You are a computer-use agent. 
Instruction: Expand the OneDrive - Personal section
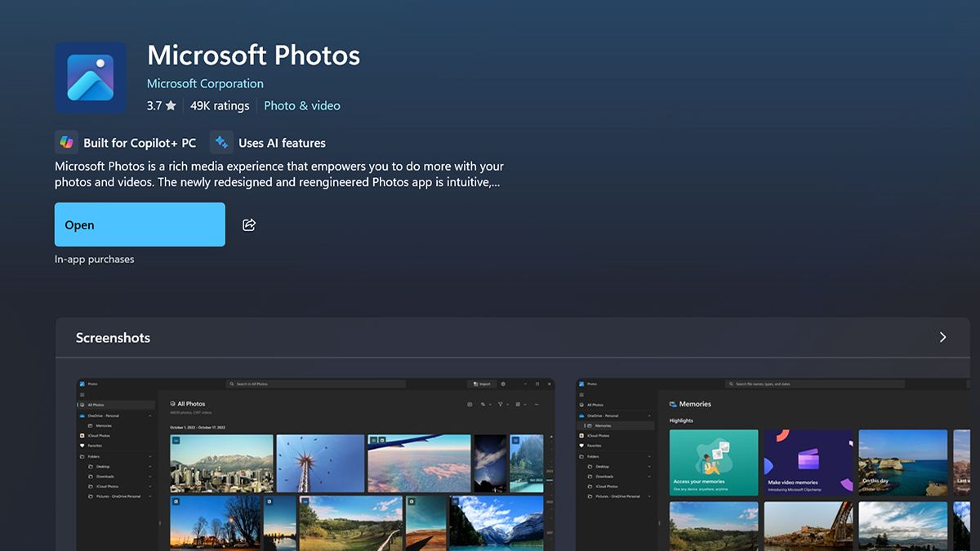pos(149,415)
